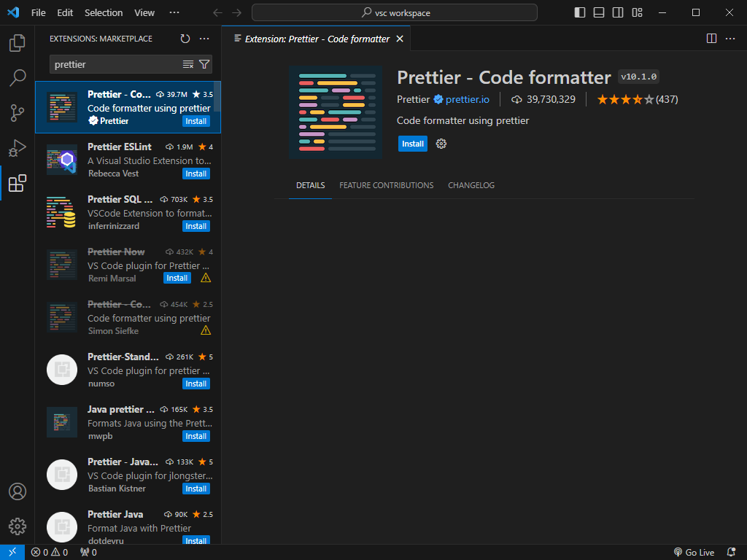Open editor More Actions ellipsis

[x=730, y=39]
